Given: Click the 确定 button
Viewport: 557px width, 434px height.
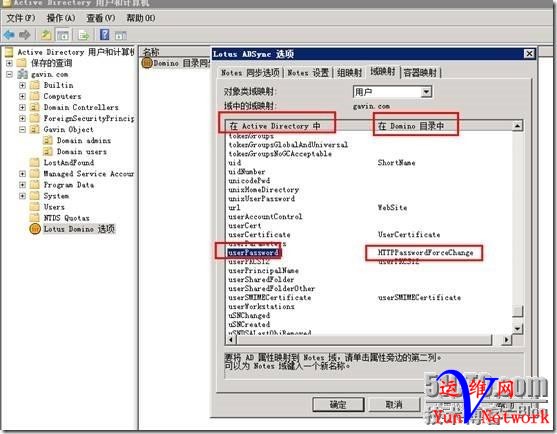Looking at the screenshot, I should click(x=338, y=405).
